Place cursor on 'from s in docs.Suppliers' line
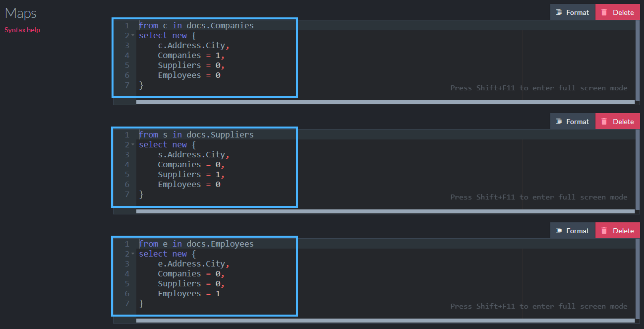The height and width of the screenshot is (329, 644). tap(196, 134)
